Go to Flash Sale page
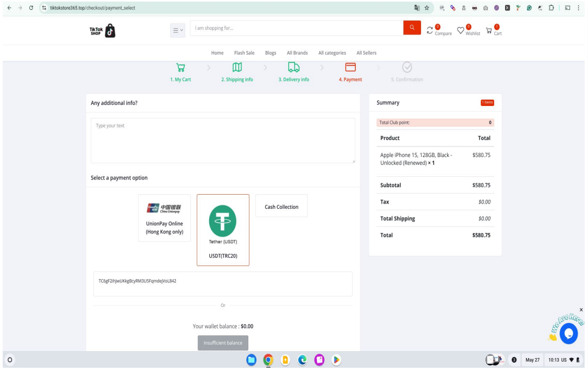588x369 pixels. coord(244,53)
